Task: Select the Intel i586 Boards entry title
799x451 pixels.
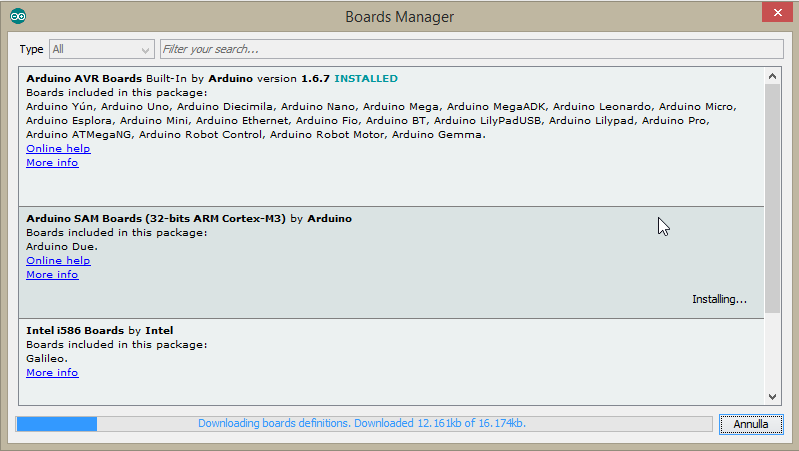Action: [x=75, y=330]
